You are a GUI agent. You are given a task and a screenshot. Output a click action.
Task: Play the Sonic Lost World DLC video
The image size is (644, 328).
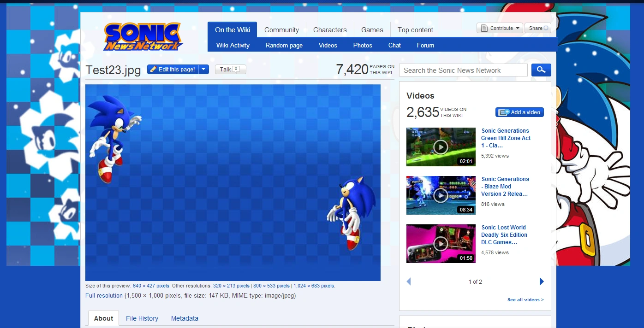click(441, 244)
